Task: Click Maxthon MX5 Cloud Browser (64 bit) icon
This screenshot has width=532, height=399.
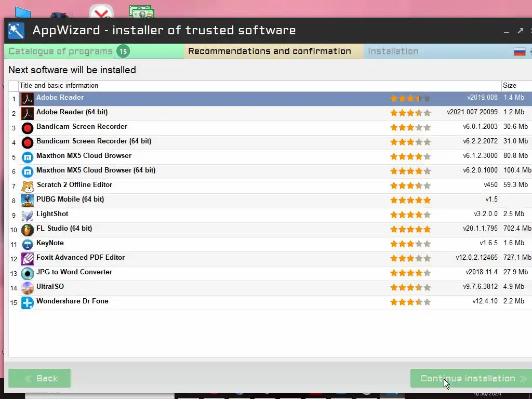Action: (x=27, y=172)
